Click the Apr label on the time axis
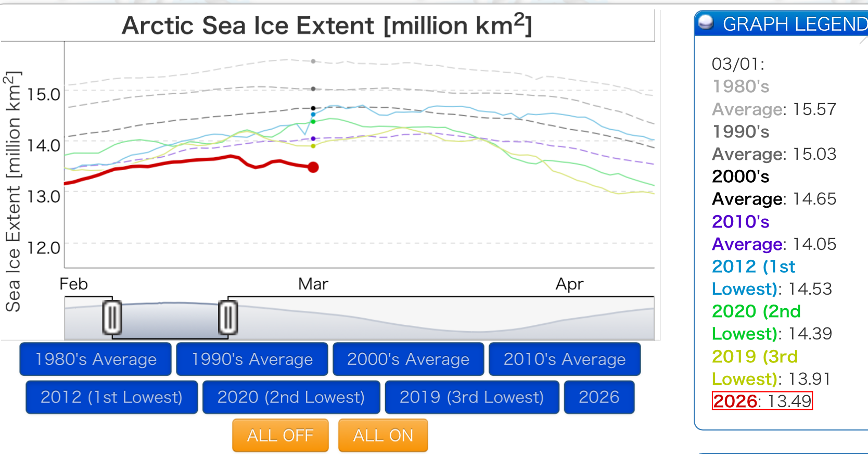Viewport: 868px width, 454px height. 569,284
